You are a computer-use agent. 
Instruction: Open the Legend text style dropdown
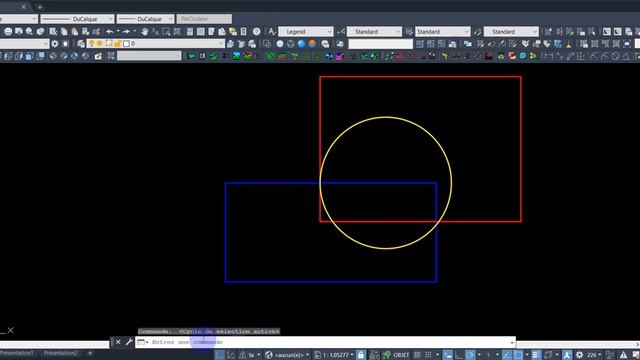(306, 31)
